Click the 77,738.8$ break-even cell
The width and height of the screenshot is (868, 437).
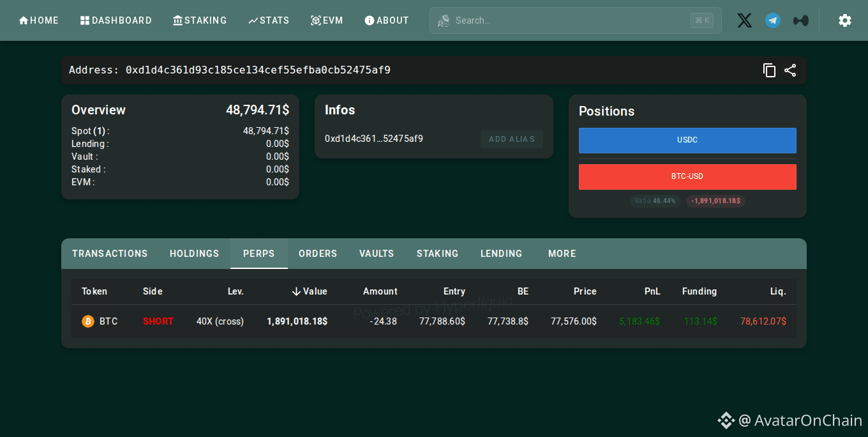(508, 321)
